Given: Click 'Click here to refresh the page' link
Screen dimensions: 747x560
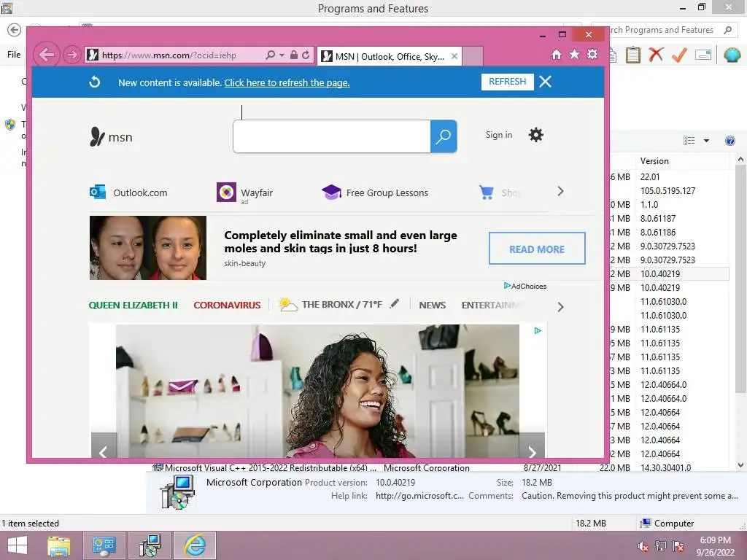Looking at the screenshot, I should (x=287, y=83).
